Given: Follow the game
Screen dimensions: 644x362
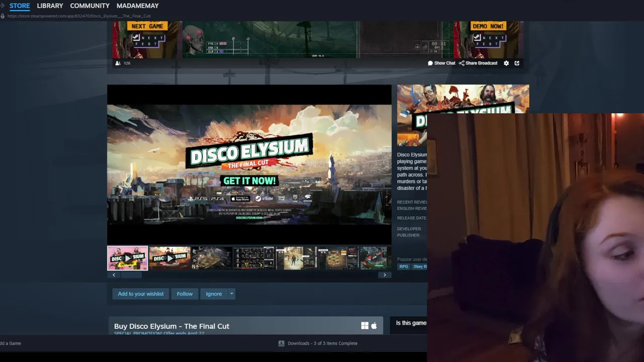Looking at the screenshot, I should pos(185,294).
